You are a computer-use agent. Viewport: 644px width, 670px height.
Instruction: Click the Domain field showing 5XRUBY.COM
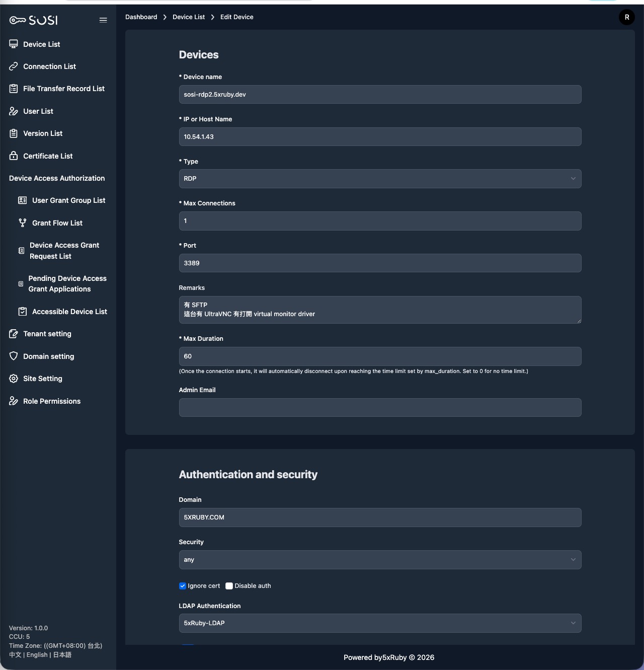380,517
